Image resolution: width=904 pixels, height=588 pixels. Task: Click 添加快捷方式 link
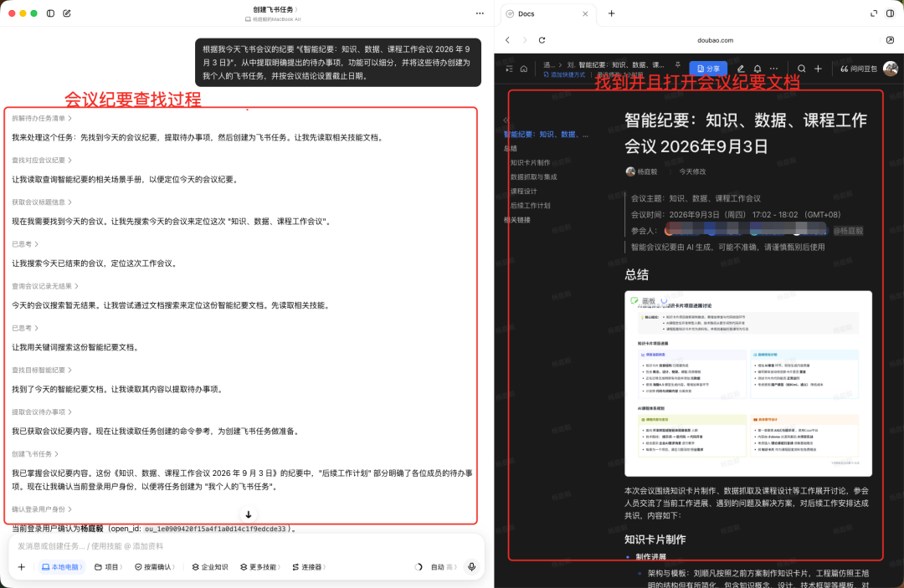[x=564, y=75]
